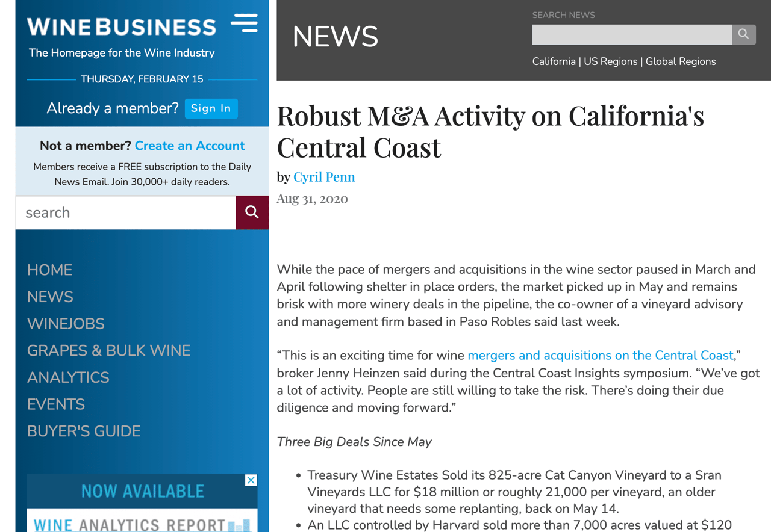Image resolution: width=771 pixels, height=532 pixels.
Task: Open the Central Coast mergers article link
Action: [x=600, y=356]
